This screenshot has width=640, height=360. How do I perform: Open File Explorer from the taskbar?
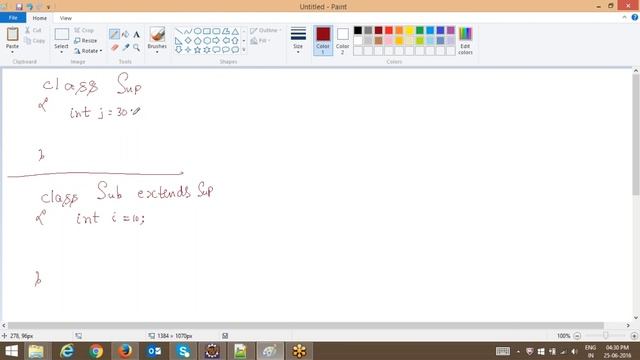[x=36, y=351]
